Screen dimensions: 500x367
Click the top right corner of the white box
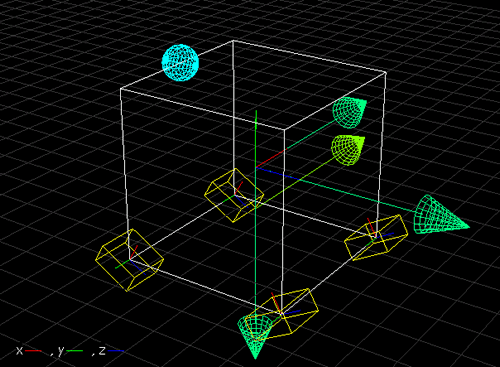pos(386,72)
